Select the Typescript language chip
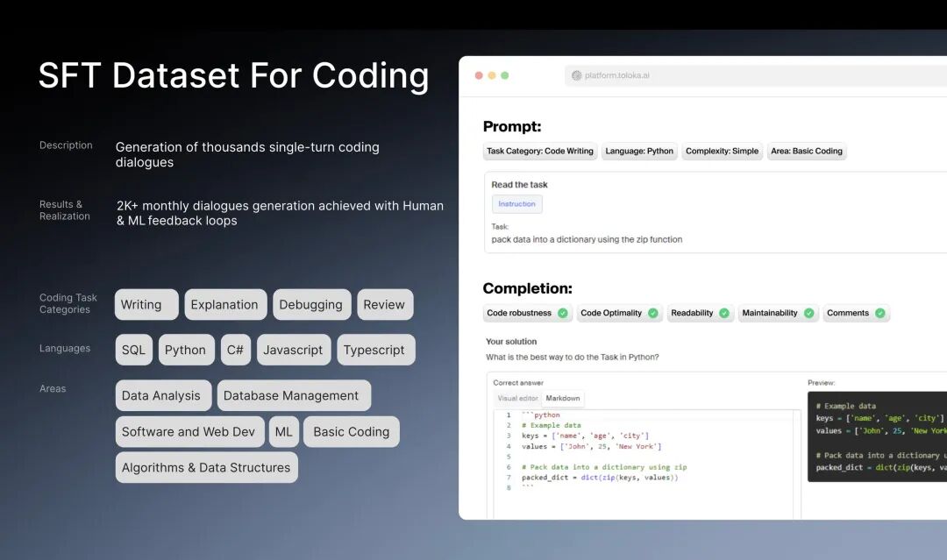This screenshot has height=560, width=947. pos(375,349)
